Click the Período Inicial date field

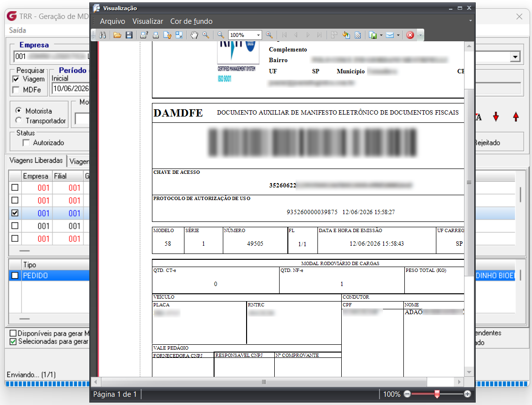[70, 88]
